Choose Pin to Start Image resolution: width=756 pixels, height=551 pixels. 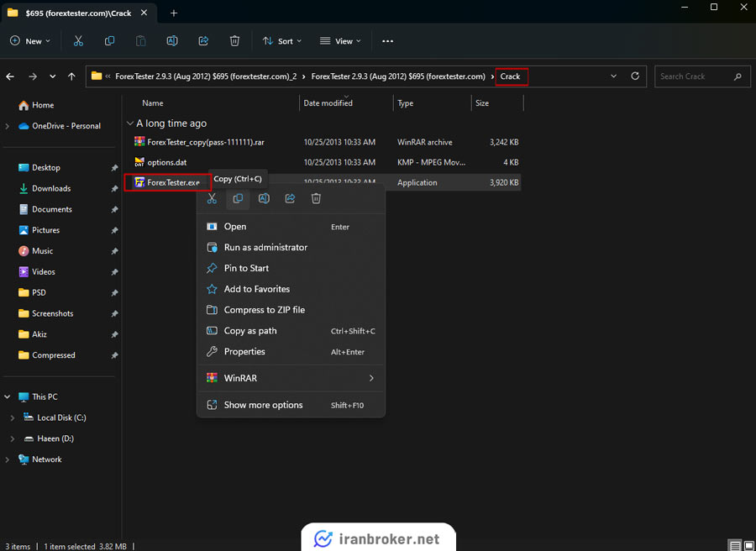coord(291,268)
